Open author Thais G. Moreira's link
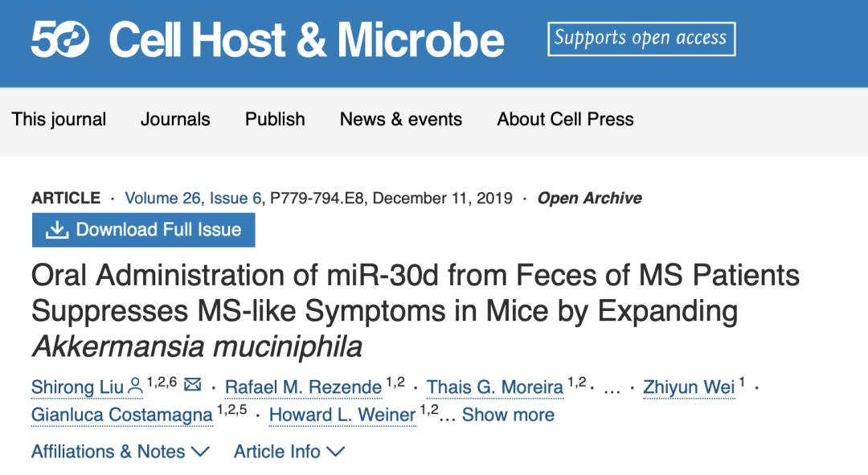 tap(495, 387)
